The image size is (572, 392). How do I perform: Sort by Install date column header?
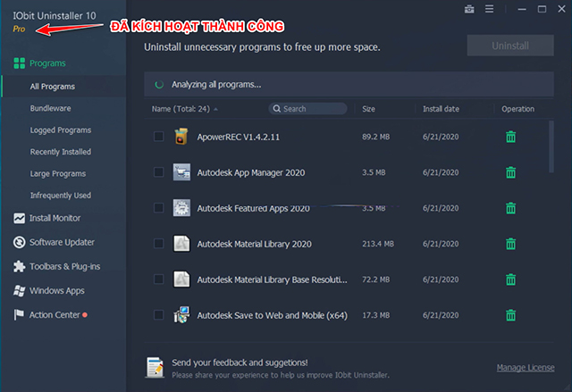coord(441,109)
